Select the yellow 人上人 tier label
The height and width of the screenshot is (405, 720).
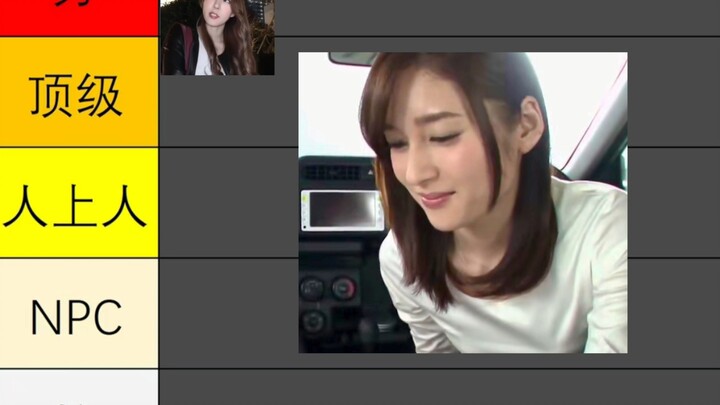point(78,203)
